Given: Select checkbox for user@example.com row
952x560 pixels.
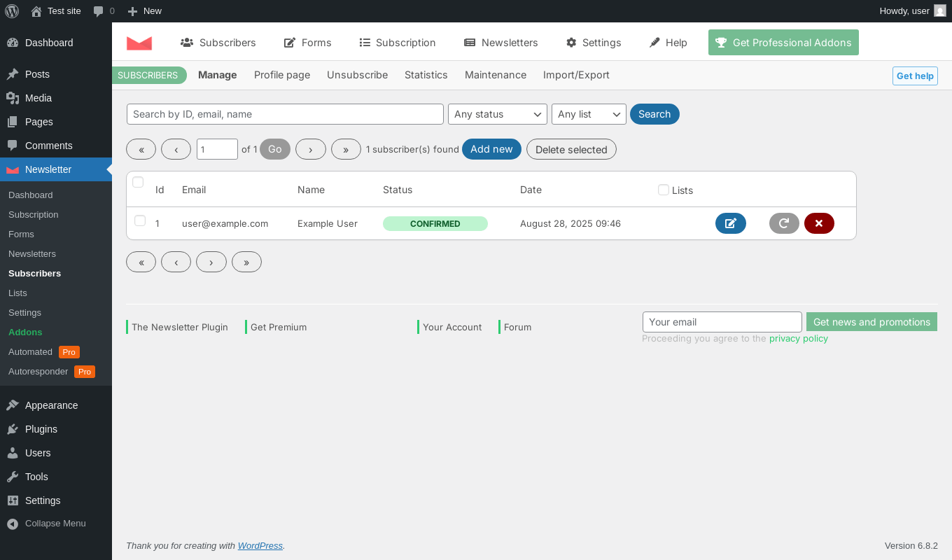Looking at the screenshot, I should (140, 220).
